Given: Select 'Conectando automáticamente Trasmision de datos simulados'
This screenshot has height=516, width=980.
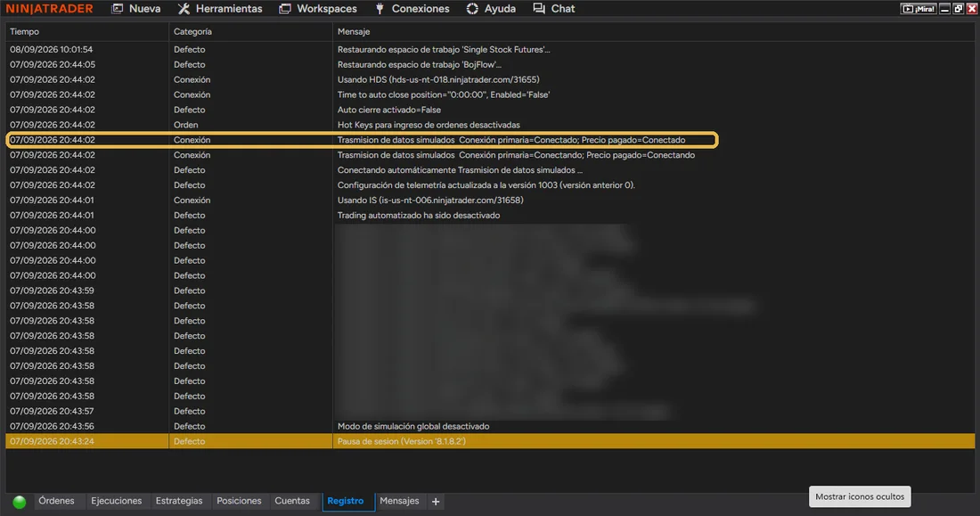Looking at the screenshot, I should pyautogui.click(x=460, y=170).
